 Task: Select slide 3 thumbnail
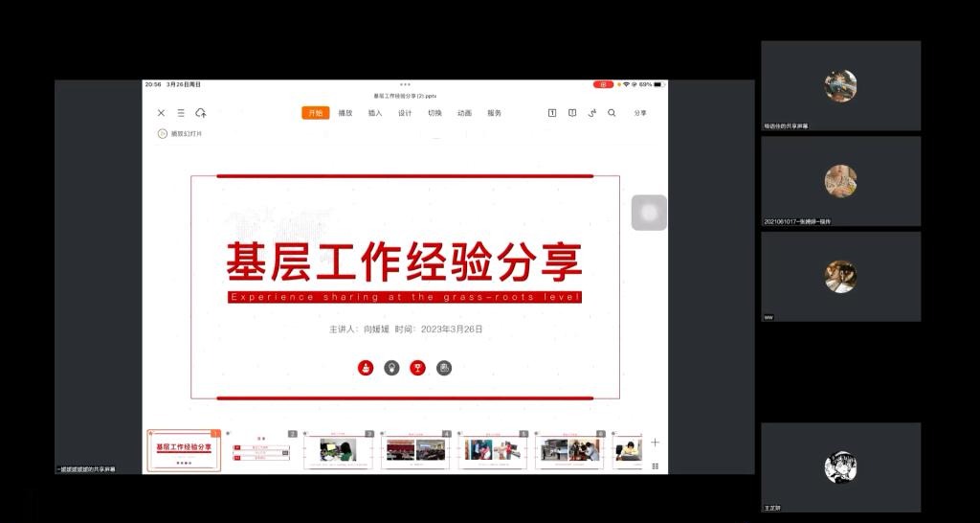coord(339,450)
